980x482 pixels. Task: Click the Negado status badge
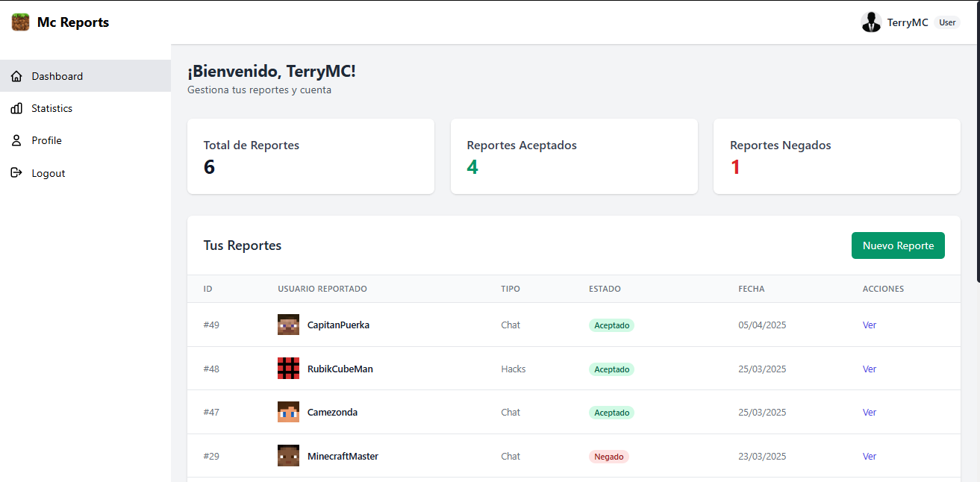pos(609,457)
